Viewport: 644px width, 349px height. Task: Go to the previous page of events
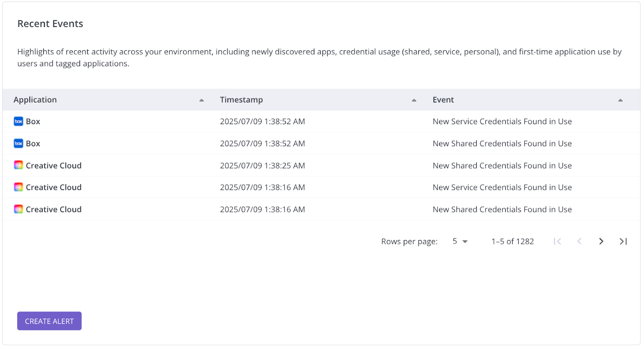coord(579,241)
